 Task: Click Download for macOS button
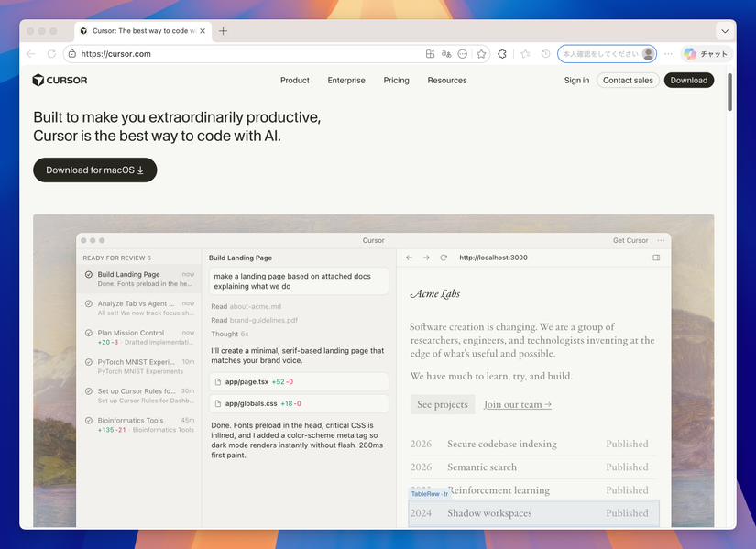pyautogui.click(x=95, y=170)
